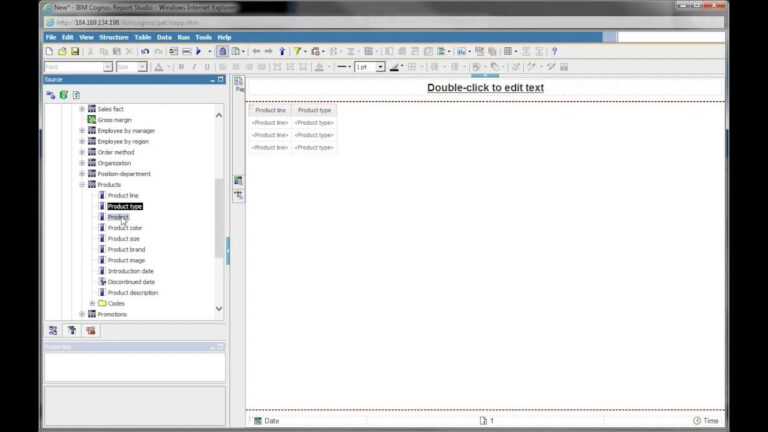The width and height of the screenshot is (768, 432).
Task: Open the Help menu
Action: (x=224, y=37)
